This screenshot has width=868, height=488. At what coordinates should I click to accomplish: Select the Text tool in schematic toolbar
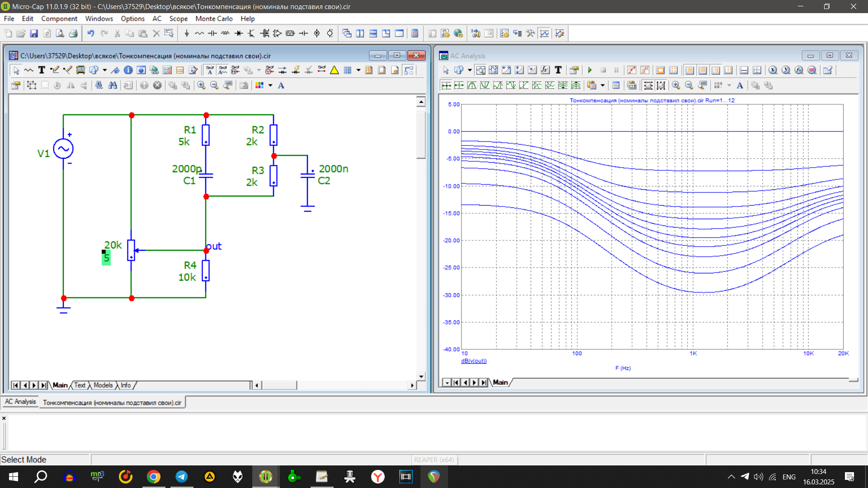click(x=42, y=70)
